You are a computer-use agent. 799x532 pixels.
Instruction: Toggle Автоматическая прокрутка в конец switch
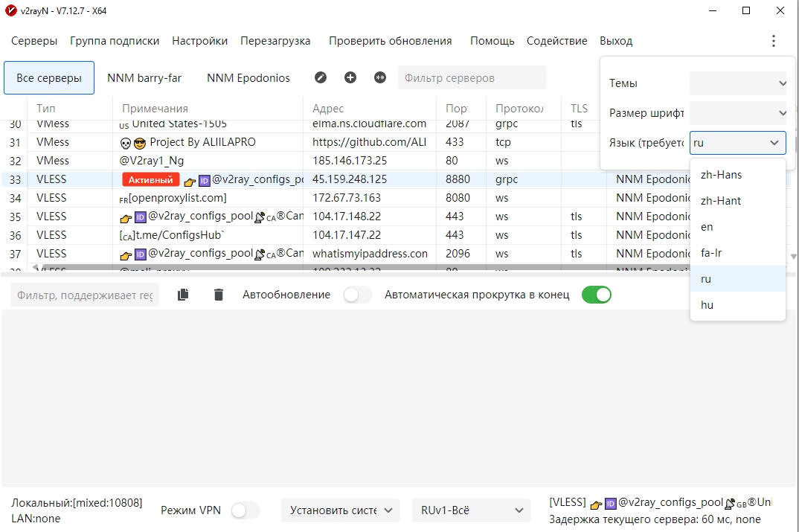pyautogui.click(x=596, y=295)
